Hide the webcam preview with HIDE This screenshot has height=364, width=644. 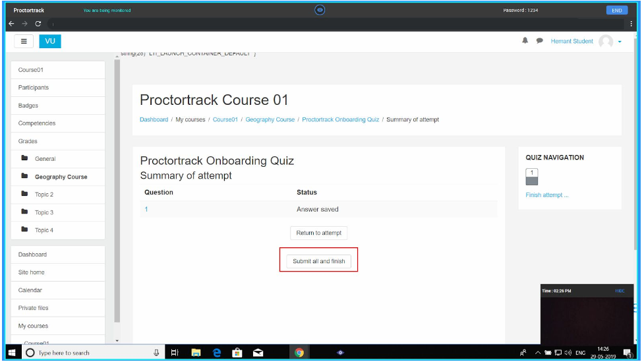point(620,291)
